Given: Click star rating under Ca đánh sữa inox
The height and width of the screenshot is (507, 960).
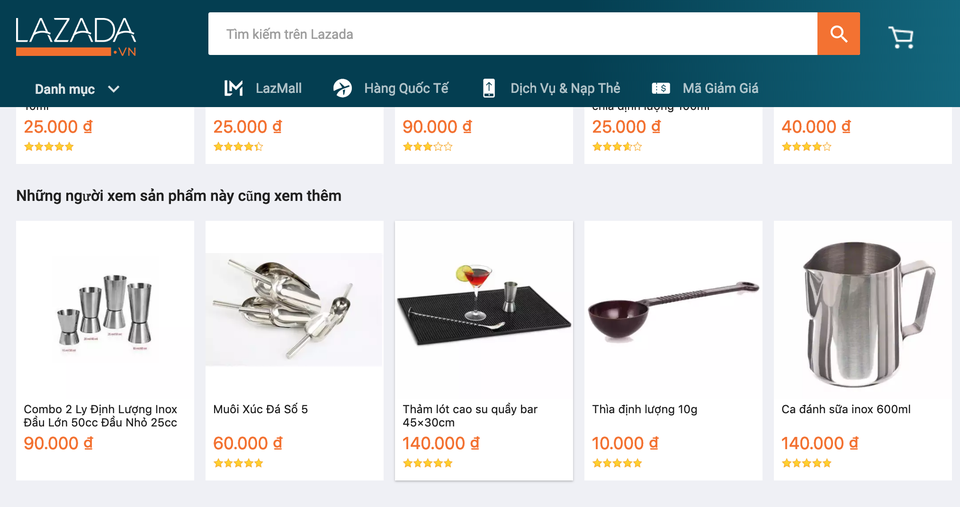Looking at the screenshot, I should coord(806,463).
